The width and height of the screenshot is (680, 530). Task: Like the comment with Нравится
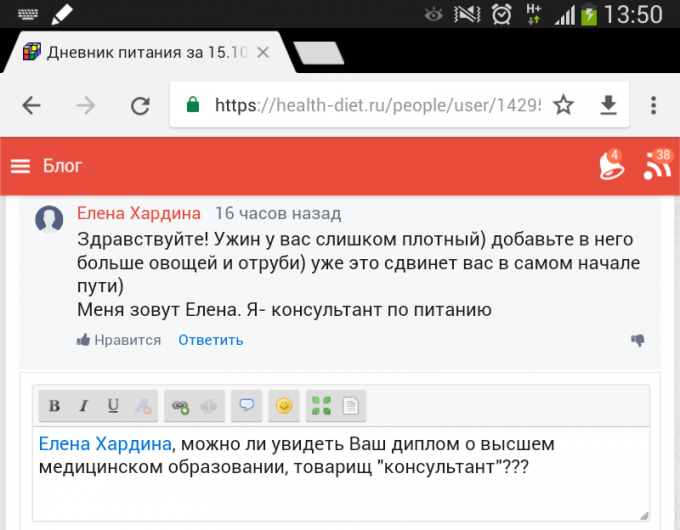point(119,340)
